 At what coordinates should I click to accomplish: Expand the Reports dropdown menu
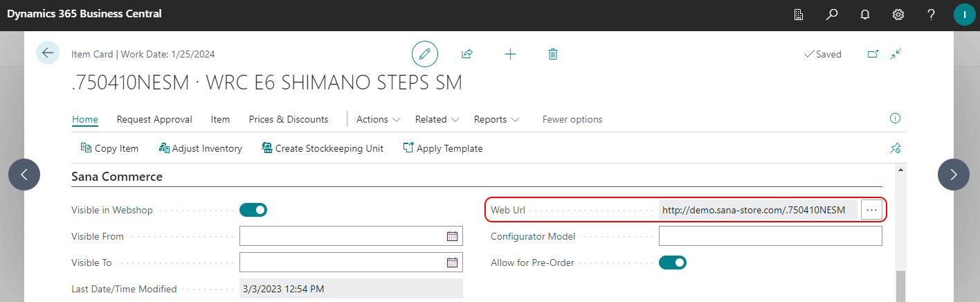[x=497, y=119]
